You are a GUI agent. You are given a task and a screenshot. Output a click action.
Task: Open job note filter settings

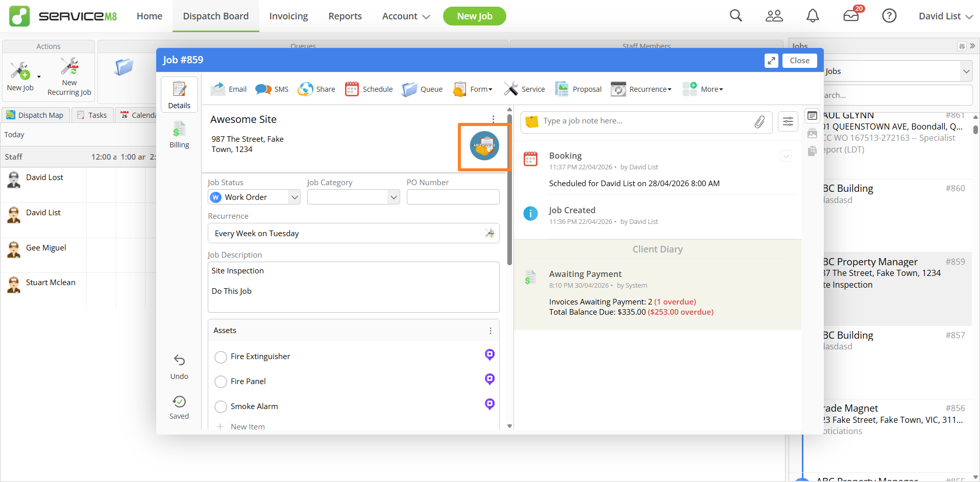click(788, 121)
